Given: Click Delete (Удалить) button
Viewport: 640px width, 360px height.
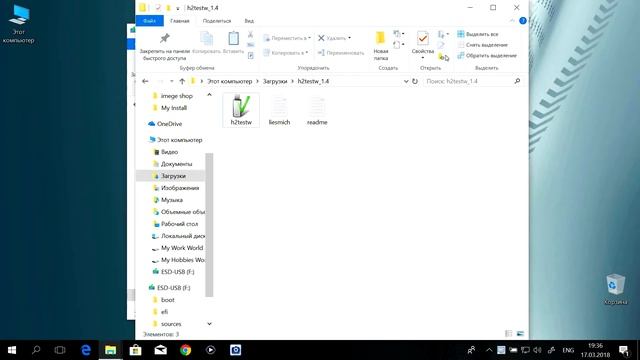Looking at the screenshot, I should pyautogui.click(x=334, y=38).
